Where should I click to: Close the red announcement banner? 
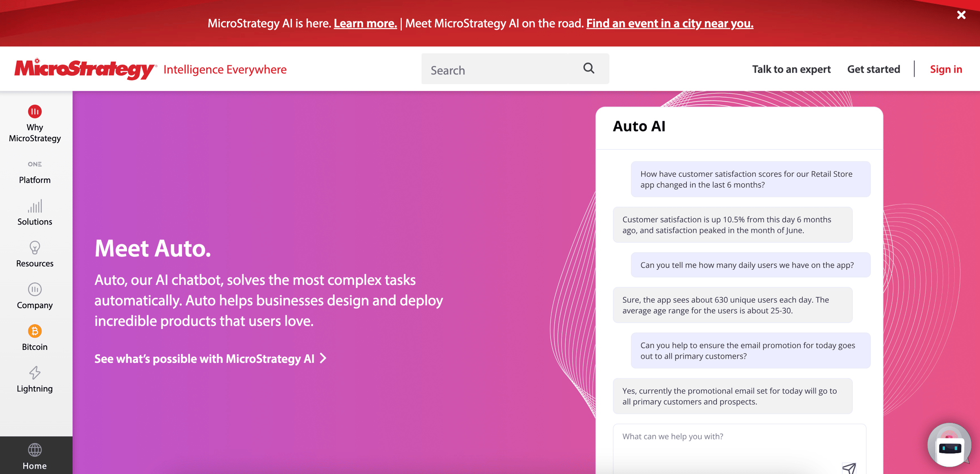[x=961, y=15]
